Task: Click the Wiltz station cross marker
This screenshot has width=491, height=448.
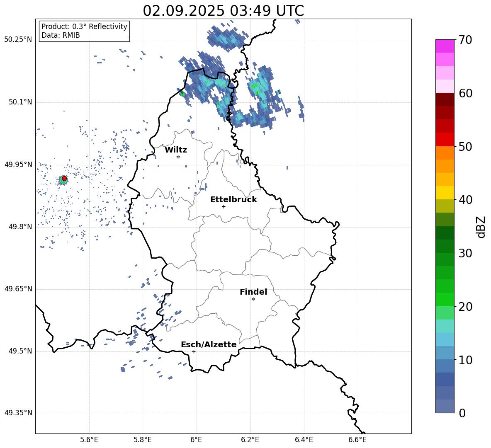Action: pos(178,157)
